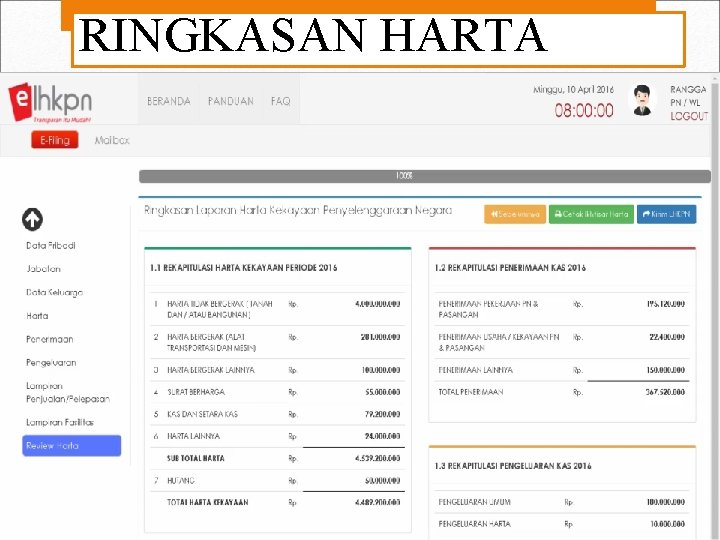
Task: Switch to the Mailbox tab
Action: pos(112,141)
